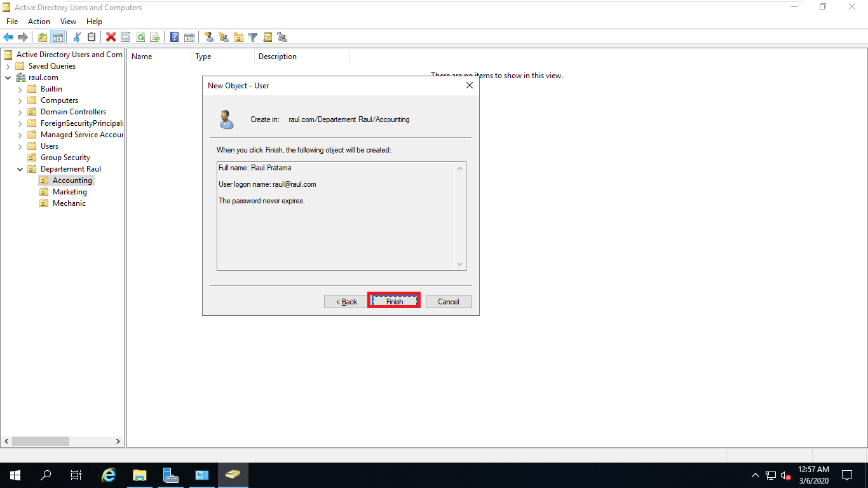Click the Find Objects magnifier icon

(x=268, y=37)
